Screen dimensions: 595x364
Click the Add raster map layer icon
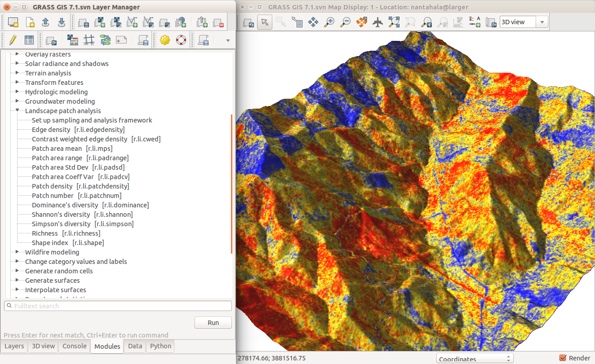(x=99, y=22)
